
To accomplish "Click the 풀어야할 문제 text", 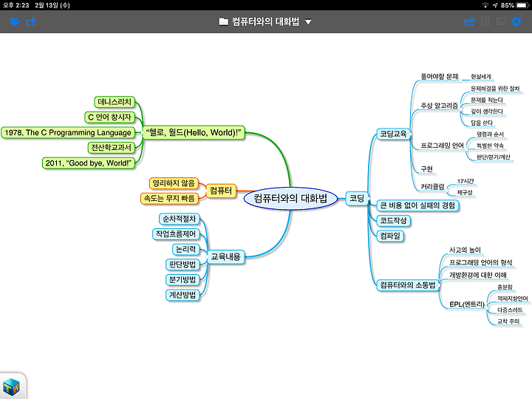I will (440, 77).
